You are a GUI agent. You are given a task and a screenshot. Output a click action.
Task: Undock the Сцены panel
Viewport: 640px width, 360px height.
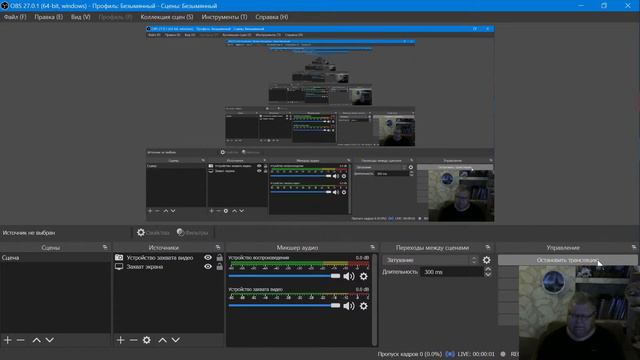tap(105, 247)
